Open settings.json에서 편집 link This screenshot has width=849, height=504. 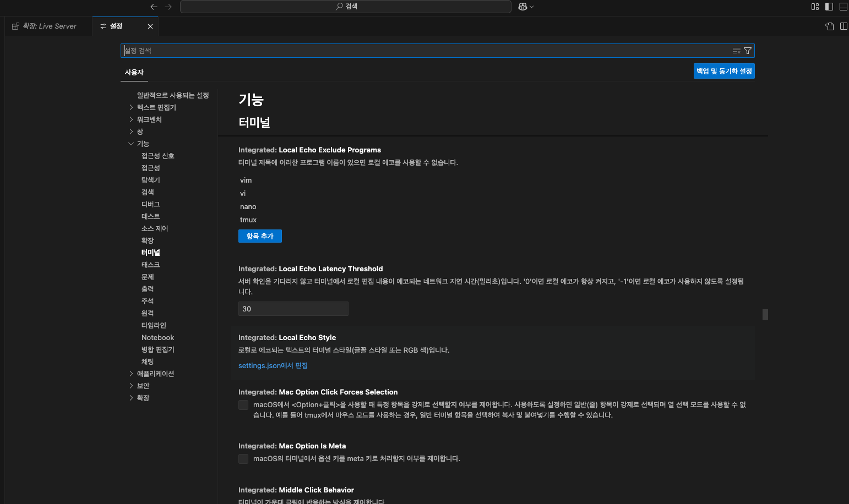273,365
